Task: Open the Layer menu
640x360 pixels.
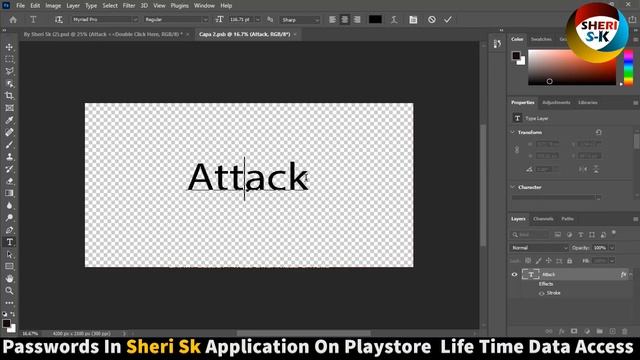Action: [x=73, y=6]
